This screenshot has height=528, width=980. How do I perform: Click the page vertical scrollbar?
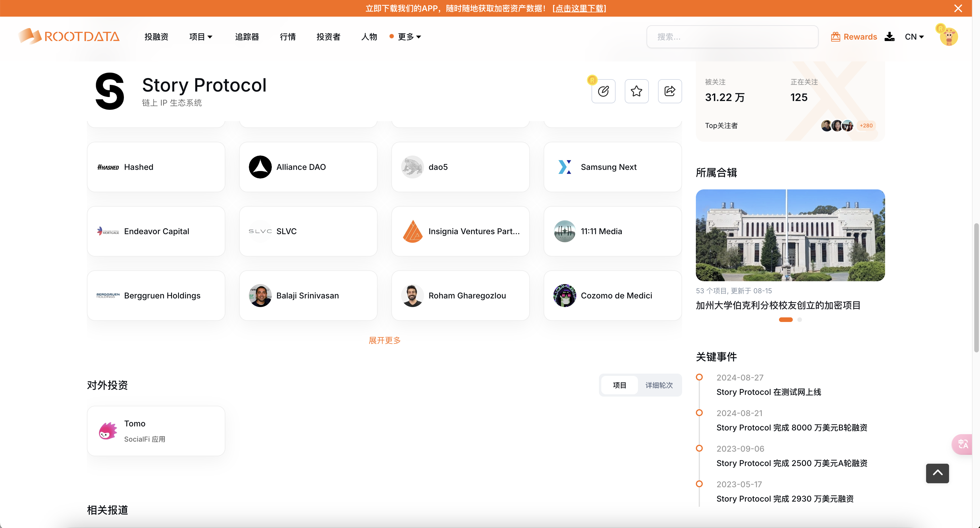pyautogui.click(x=976, y=288)
